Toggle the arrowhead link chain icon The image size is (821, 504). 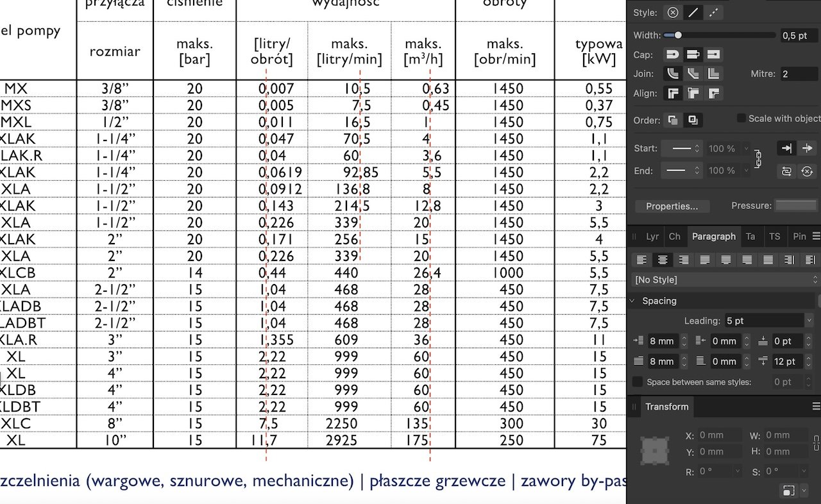pos(758,159)
